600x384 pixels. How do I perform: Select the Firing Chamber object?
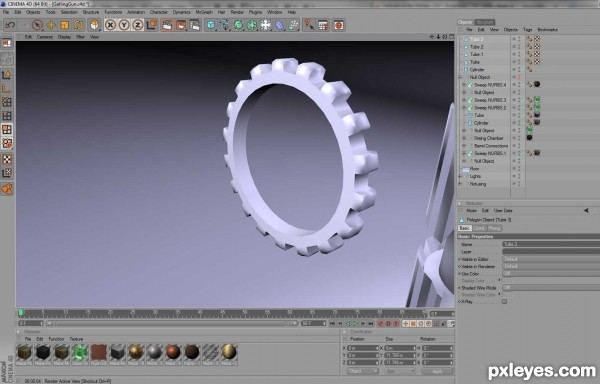[x=489, y=138]
